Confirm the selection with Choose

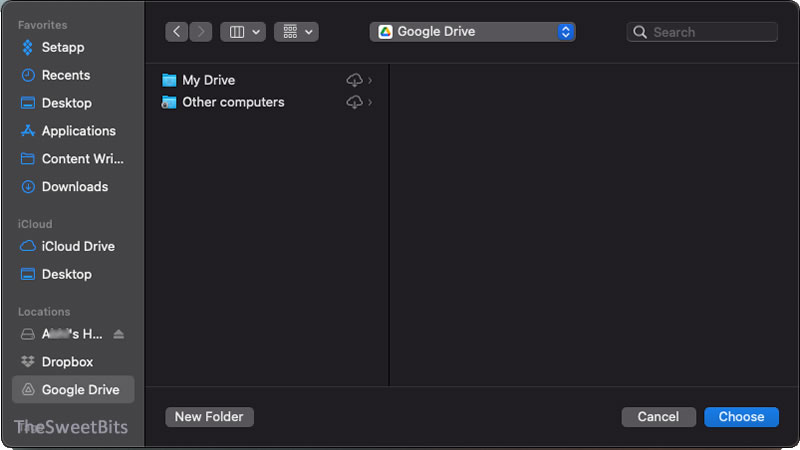click(x=741, y=417)
